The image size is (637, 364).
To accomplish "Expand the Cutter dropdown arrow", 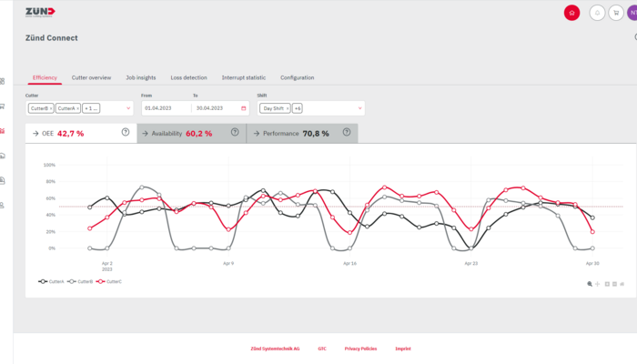I will coord(128,108).
